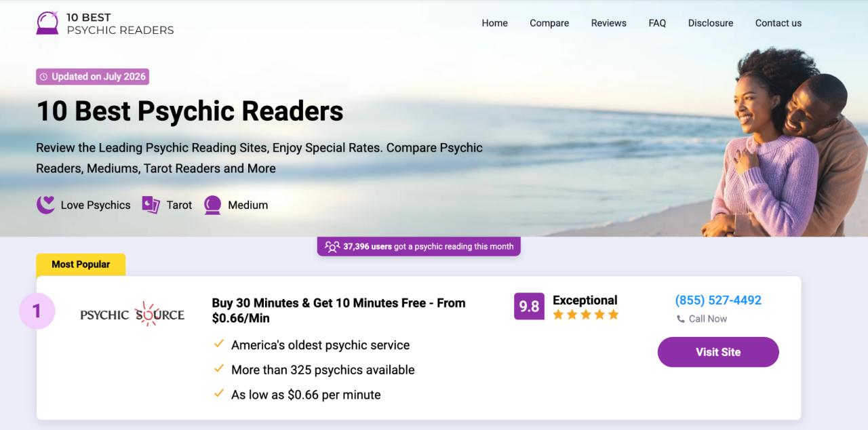Open the Home menu item

[x=494, y=23]
